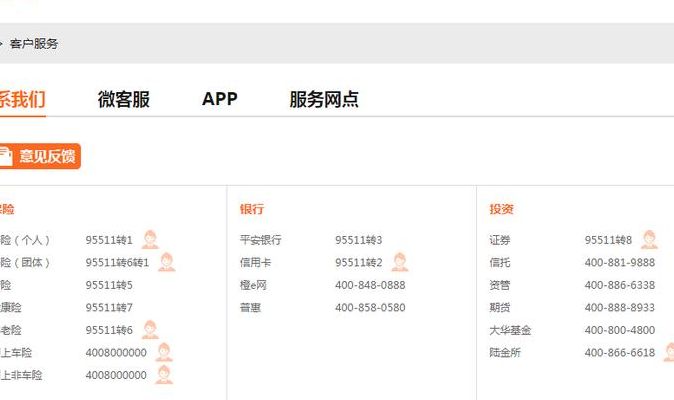Click the 期货 label
The width and height of the screenshot is (674, 400).
pos(500,308)
